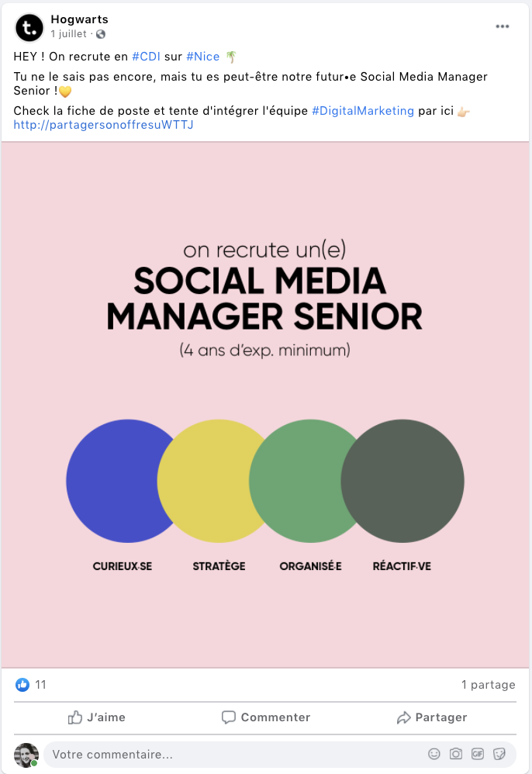Open the post options three-dots menu
Screen dimensions: 532x774
(x=503, y=26)
